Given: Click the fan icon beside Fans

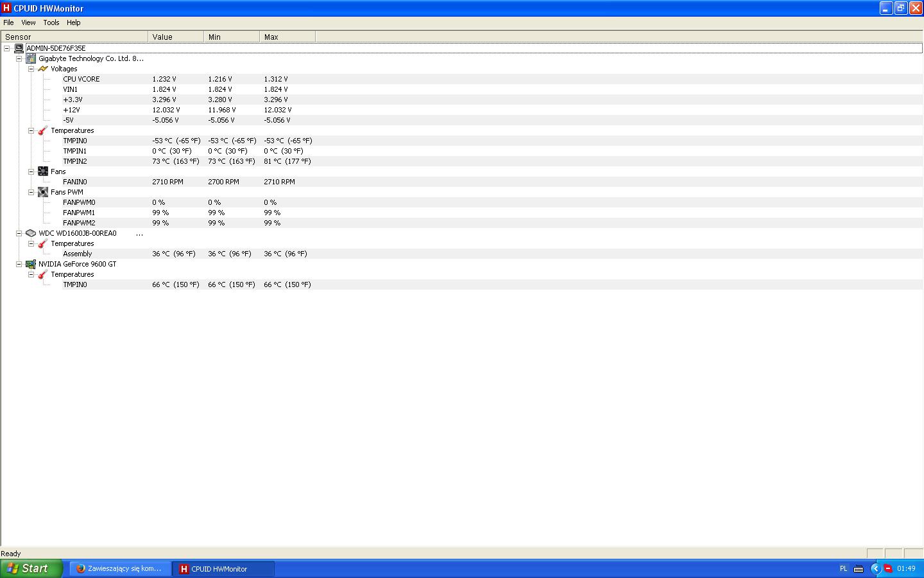Looking at the screenshot, I should coord(43,171).
